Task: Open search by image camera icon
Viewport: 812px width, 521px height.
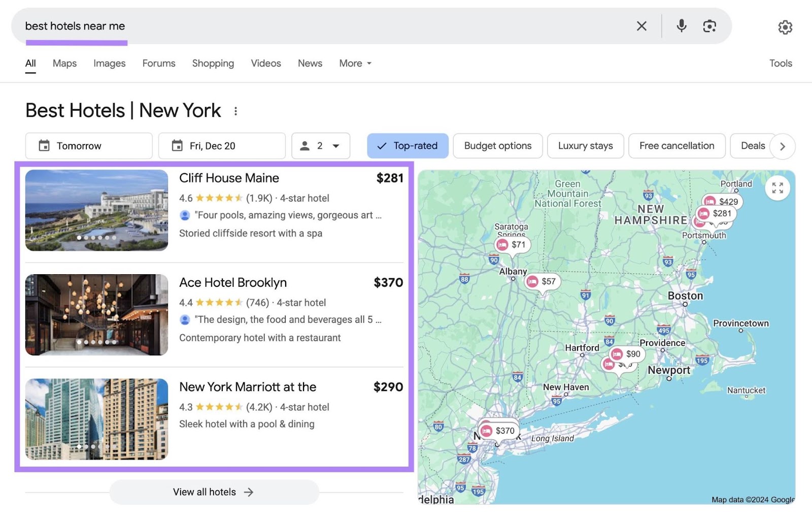Action: pyautogui.click(x=709, y=26)
